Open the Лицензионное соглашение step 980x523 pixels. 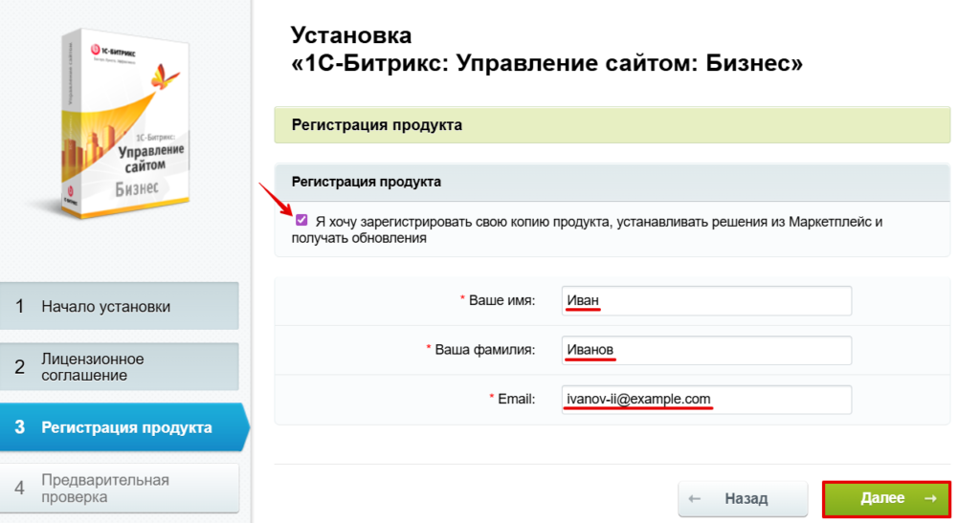(x=120, y=367)
